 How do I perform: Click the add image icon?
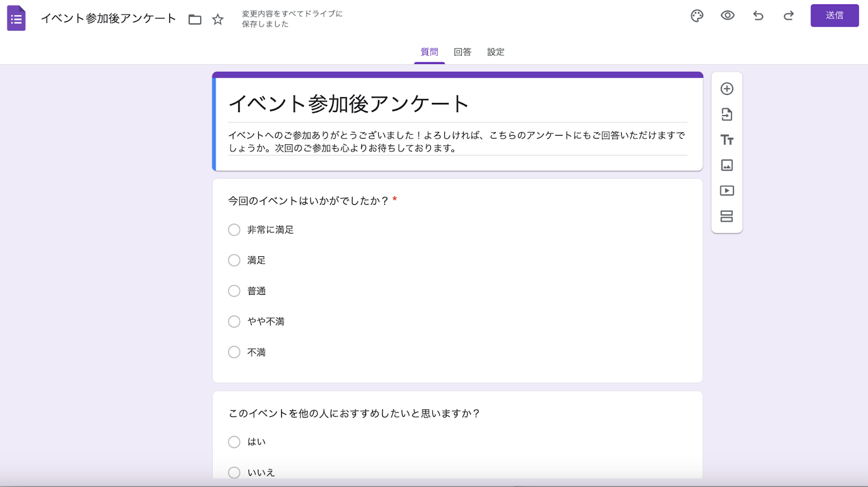[727, 165]
